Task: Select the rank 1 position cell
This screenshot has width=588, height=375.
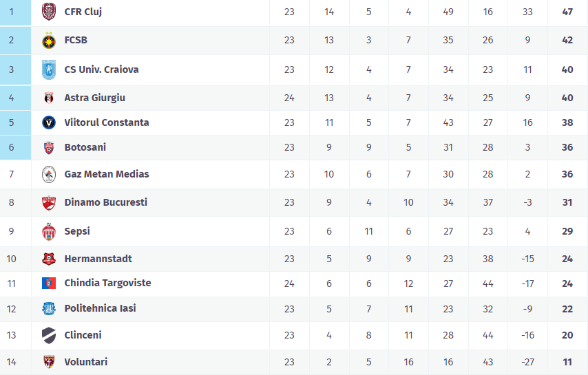Action: coord(12,12)
